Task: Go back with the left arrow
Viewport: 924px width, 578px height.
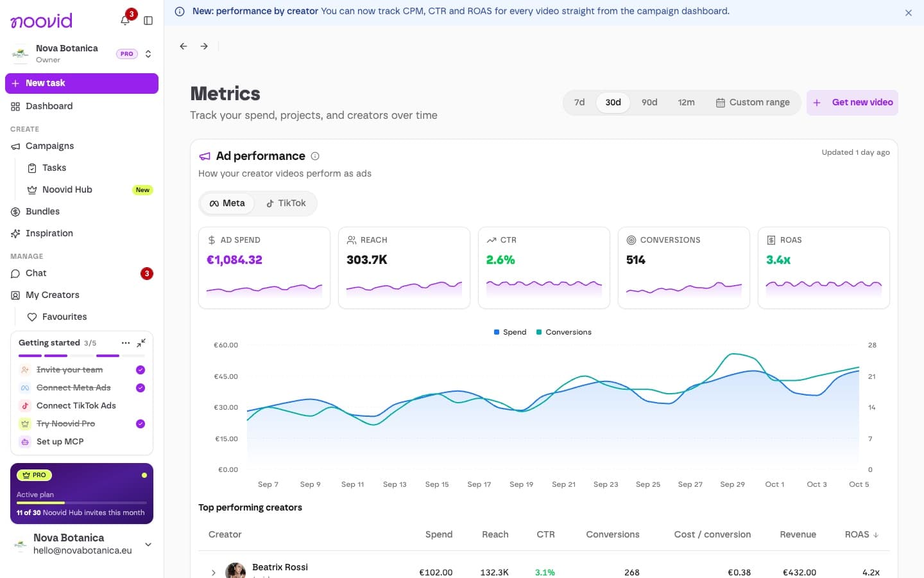Action: 184,46
